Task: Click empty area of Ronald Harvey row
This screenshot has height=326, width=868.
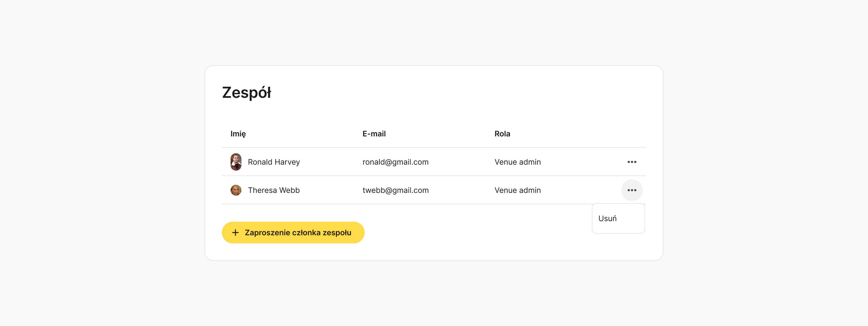Action: coord(583,162)
